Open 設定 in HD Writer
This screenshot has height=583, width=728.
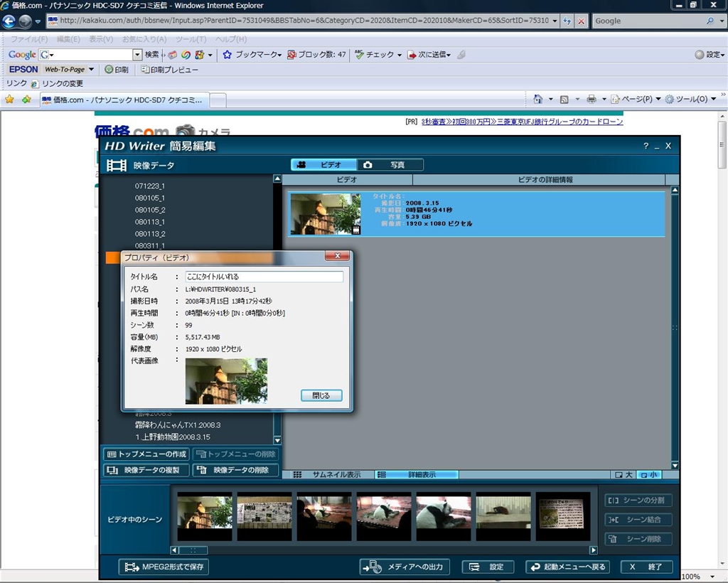tap(488, 567)
